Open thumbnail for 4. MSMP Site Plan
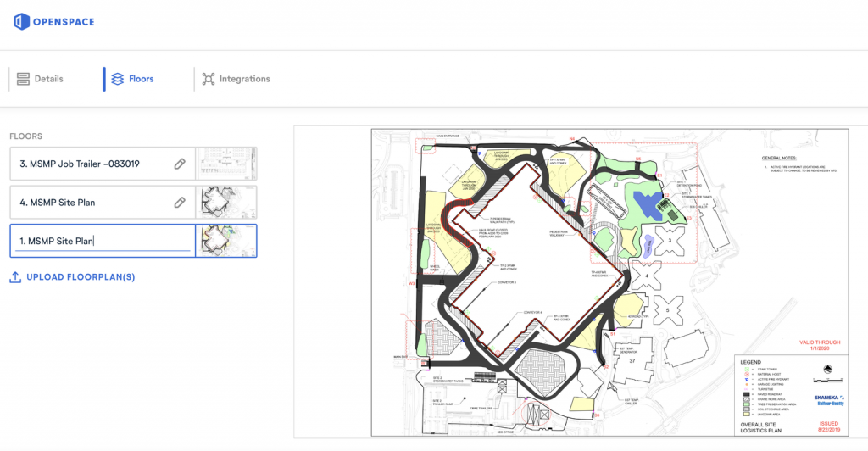The width and height of the screenshot is (868, 451). click(226, 203)
